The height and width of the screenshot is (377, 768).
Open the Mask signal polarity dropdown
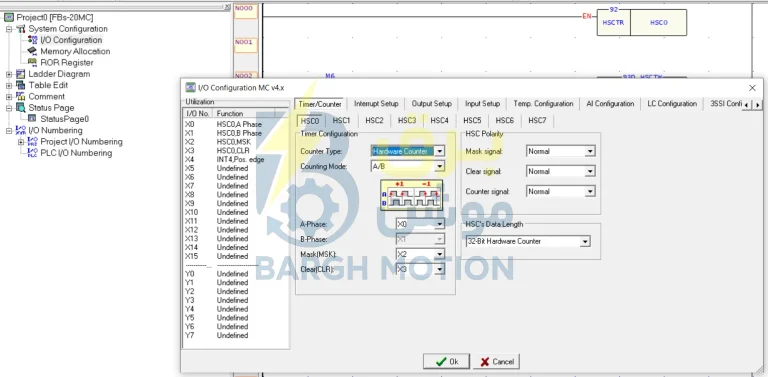590,151
